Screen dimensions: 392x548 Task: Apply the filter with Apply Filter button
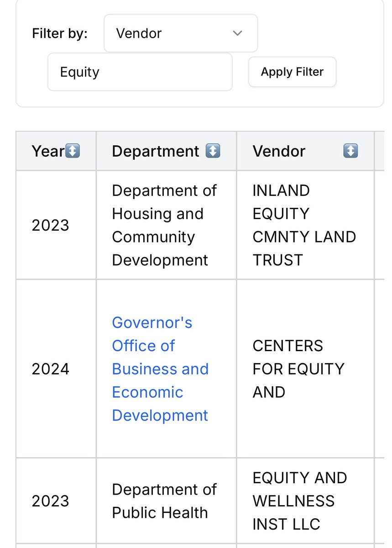[x=292, y=72]
